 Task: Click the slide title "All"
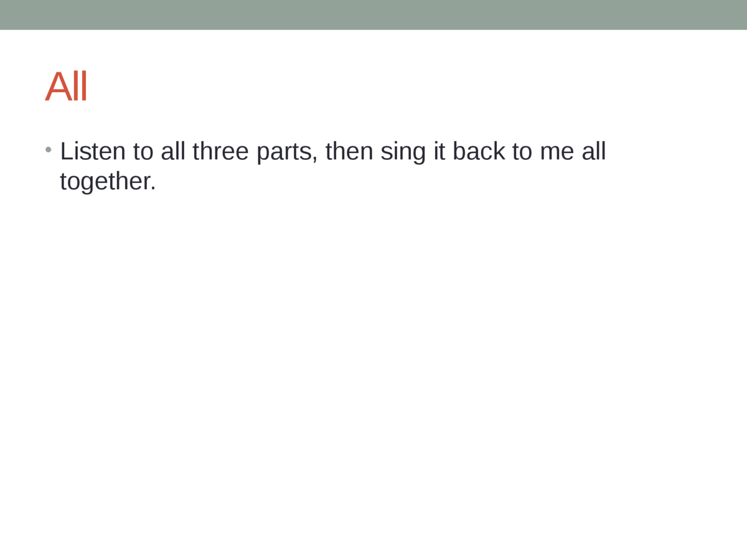66,87
